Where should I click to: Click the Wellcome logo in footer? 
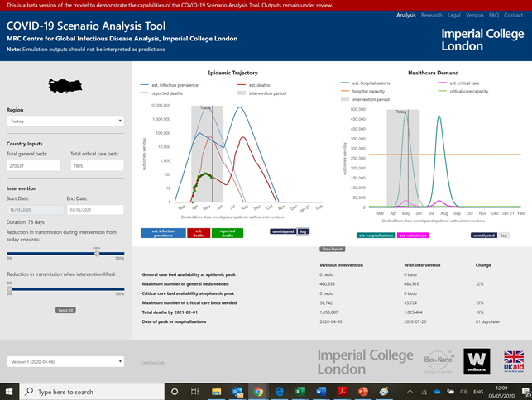(477, 361)
